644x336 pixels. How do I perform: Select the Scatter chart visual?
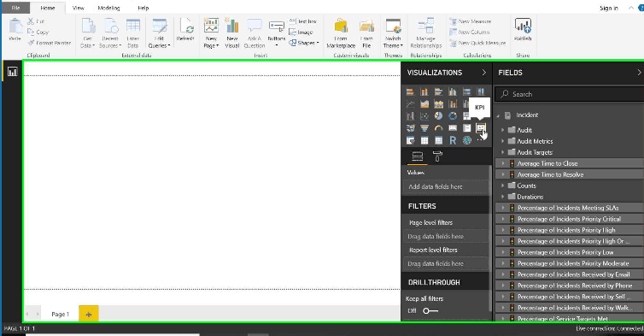click(424, 116)
